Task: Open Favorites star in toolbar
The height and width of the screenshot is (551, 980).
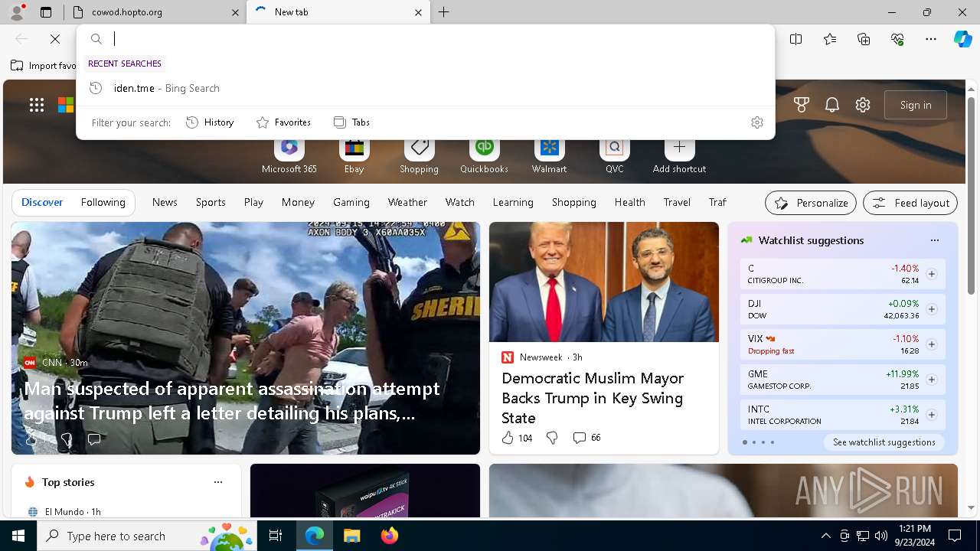Action: tap(830, 39)
